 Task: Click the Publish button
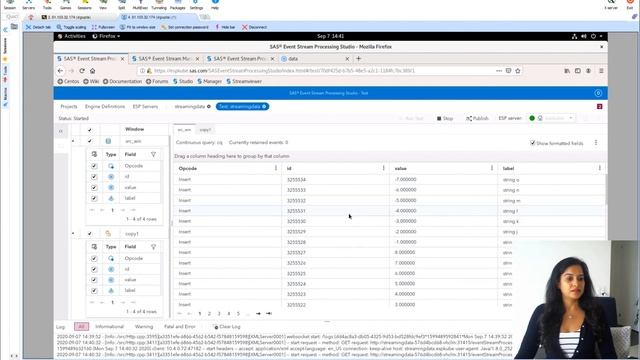coord(477,118)
